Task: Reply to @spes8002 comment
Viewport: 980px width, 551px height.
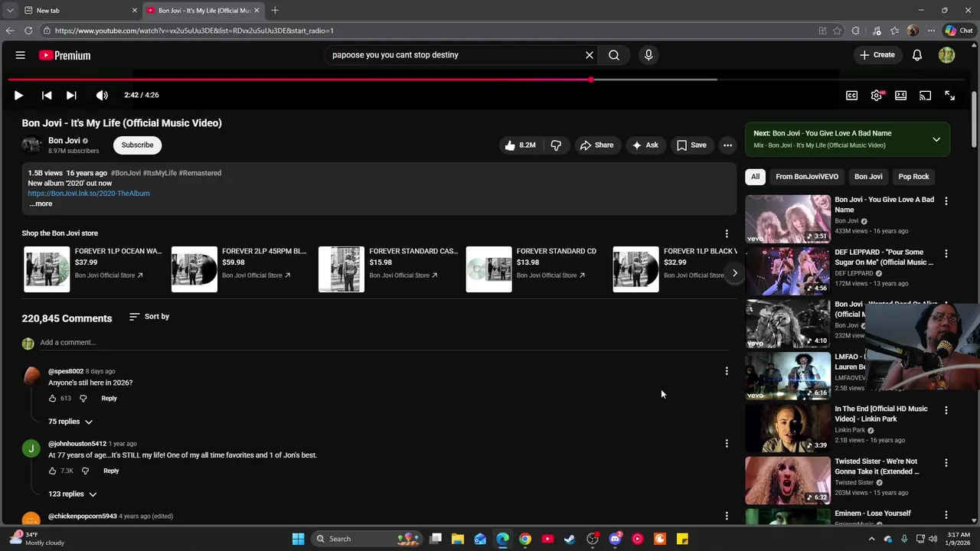Action: point(109,399)
